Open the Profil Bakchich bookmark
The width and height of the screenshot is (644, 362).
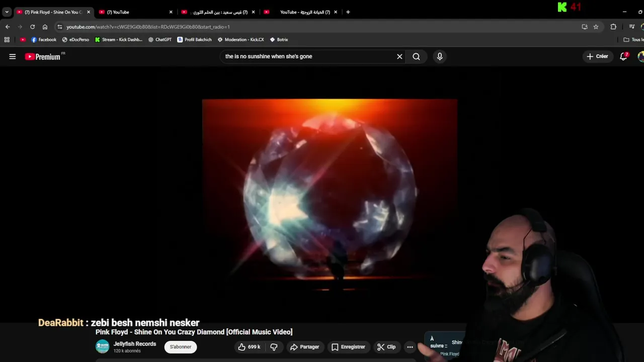(194, 40)
